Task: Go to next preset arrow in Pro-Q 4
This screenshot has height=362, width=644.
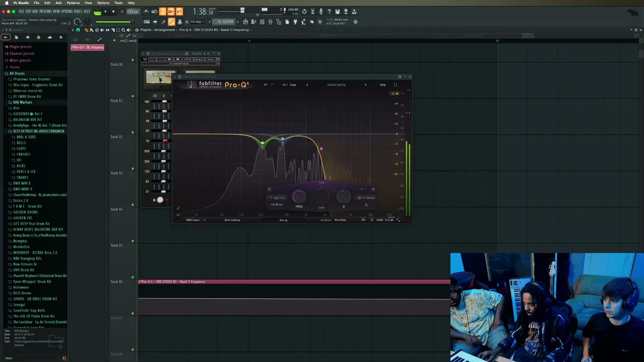Action: (x=366, y=84)
